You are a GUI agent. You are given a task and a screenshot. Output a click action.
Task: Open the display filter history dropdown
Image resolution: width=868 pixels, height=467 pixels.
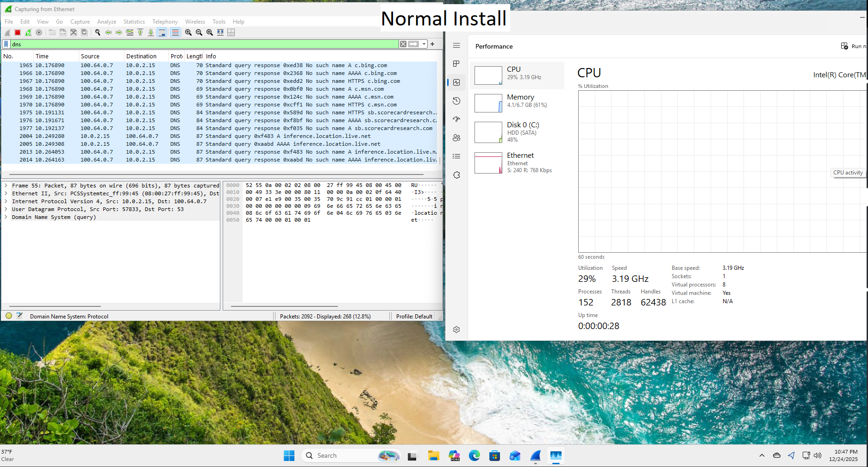pyautogui.click(x=424, y=44)
